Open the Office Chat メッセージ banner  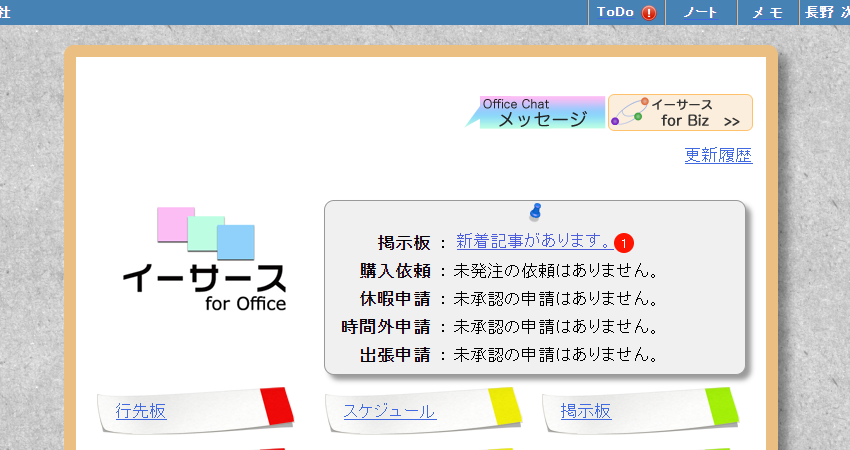[x=535, y=112]
